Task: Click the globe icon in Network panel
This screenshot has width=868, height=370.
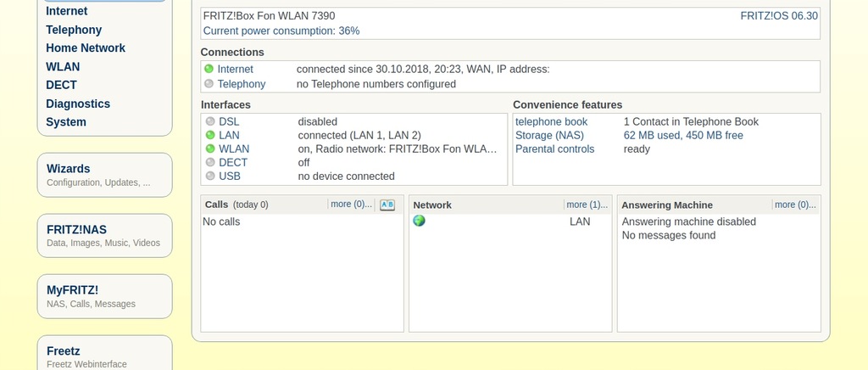Action: (x=419, y=221)
